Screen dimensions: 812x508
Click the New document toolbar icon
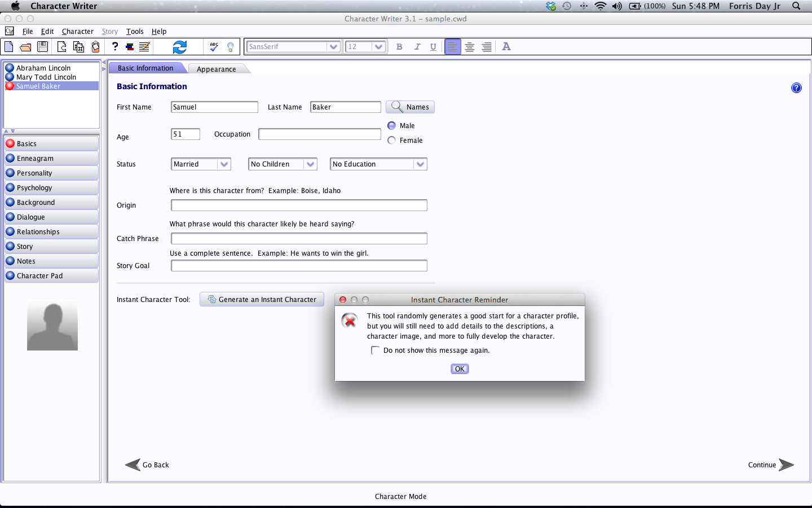coord(9,47)
